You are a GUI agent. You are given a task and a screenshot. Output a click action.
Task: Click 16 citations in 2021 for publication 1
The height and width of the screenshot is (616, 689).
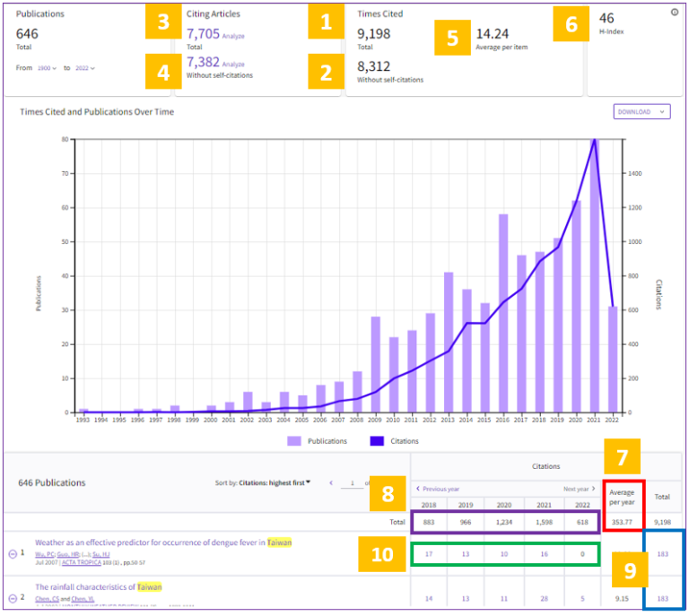click(x=544, y=554)
